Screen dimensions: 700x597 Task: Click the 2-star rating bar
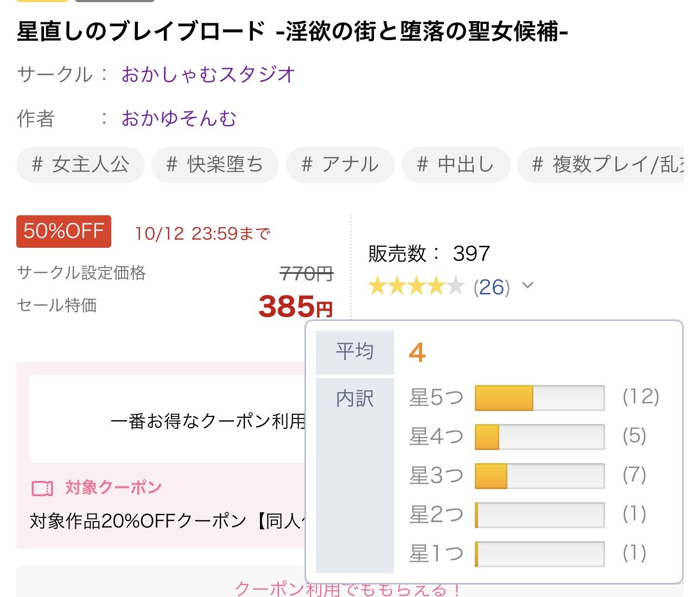[540, 515]
